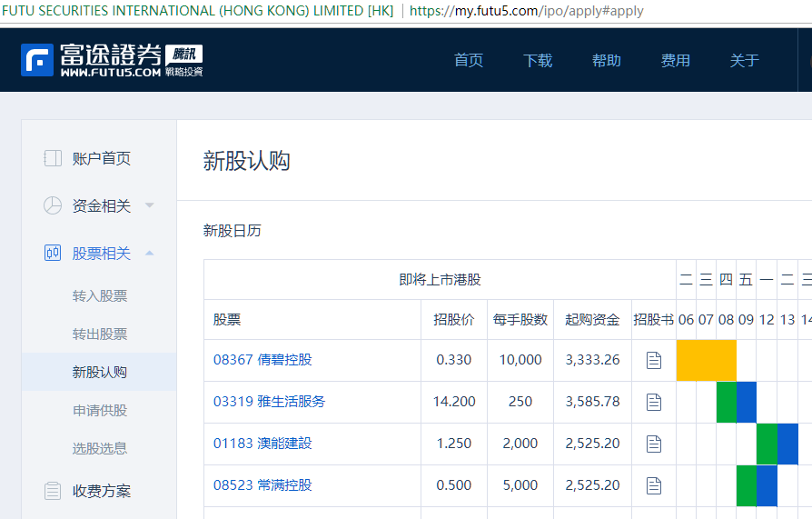Image resolution: width=812 pixels, height=519 pixels.
Task: Click green calendar block for 03319 雅生活服务
Action: point(727,403)
